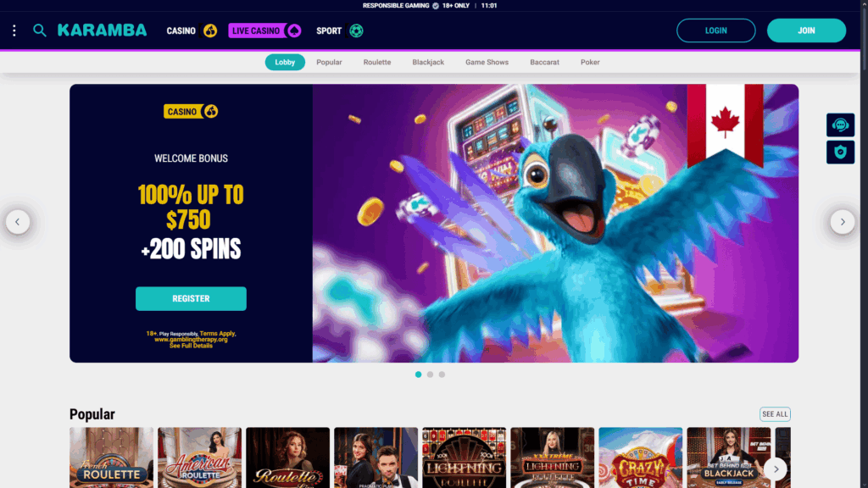The width and height of the screenshot is (868, 488).
Task: Select the third banner slide dot
Action: pyautogui.click(x=442, y=374)
